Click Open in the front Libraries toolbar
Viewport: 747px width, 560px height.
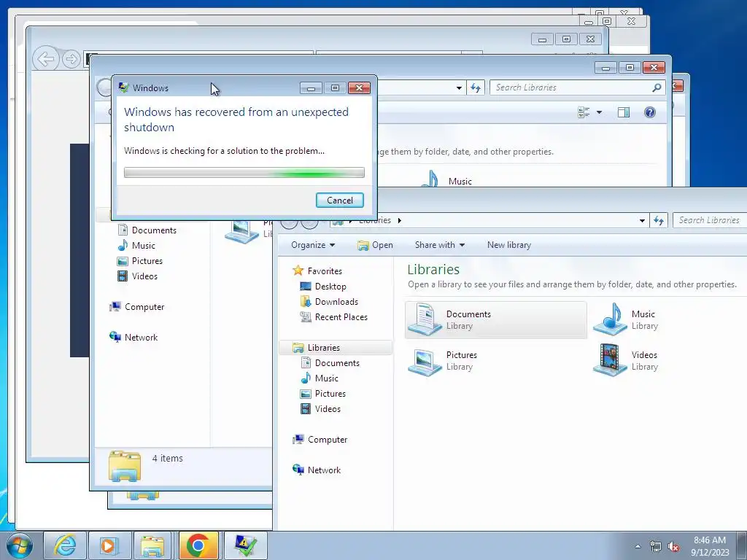pyautogui.click(x=376, y=245)
